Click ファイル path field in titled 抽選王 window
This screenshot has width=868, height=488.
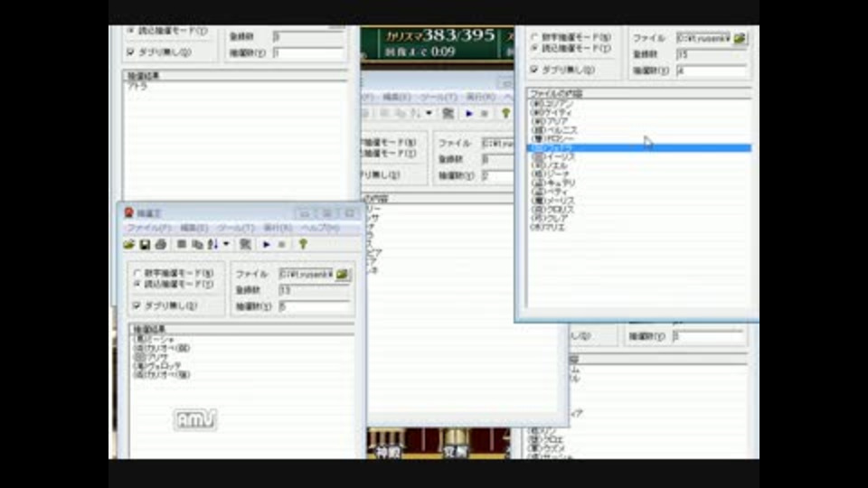click(x=307, y=274)
